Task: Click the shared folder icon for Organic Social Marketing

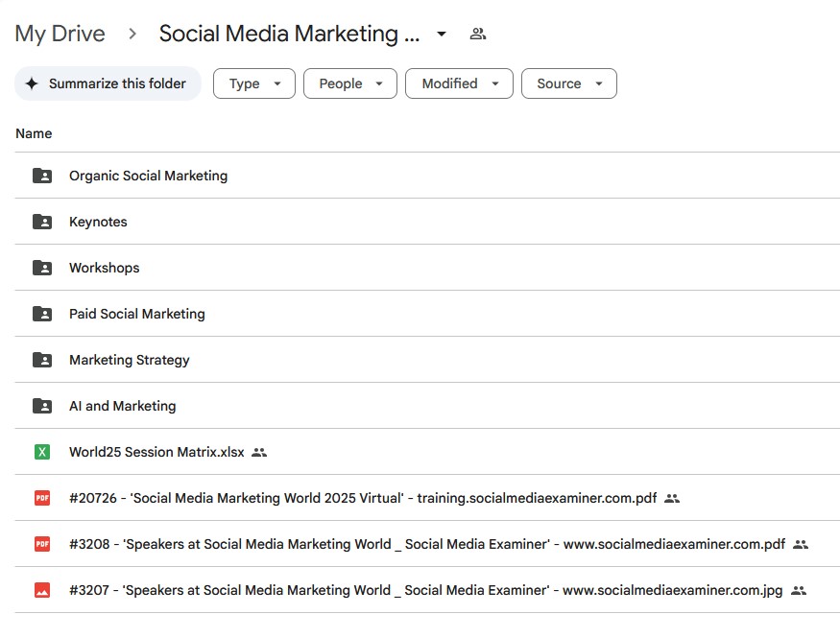Action: point(42,176)
